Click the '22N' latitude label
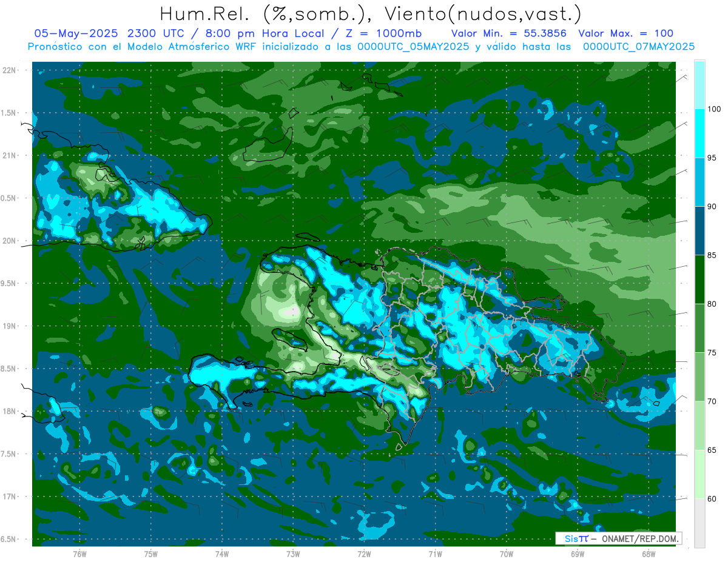 click(10, 70)
